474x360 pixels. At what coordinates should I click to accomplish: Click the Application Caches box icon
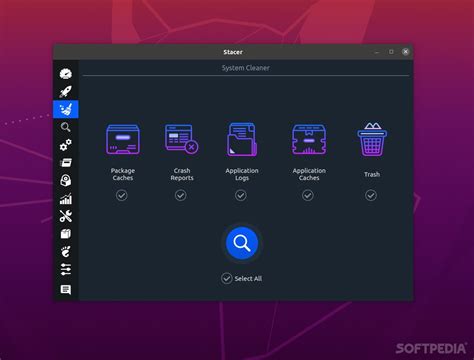[309, 140]
